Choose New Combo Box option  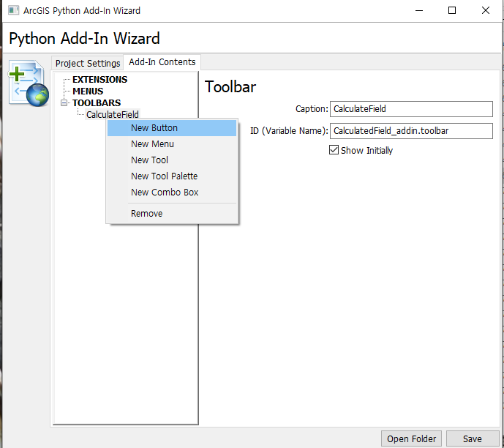click(172, 193)
